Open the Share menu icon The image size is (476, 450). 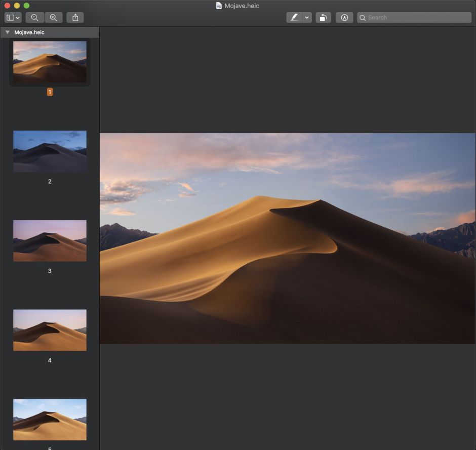tap(75, 17)
